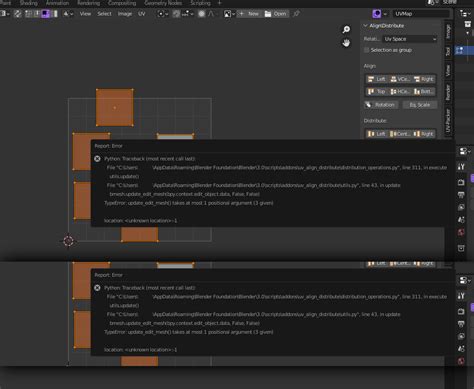
Task: Enable Selection as group checkbox
Action: 367,50
